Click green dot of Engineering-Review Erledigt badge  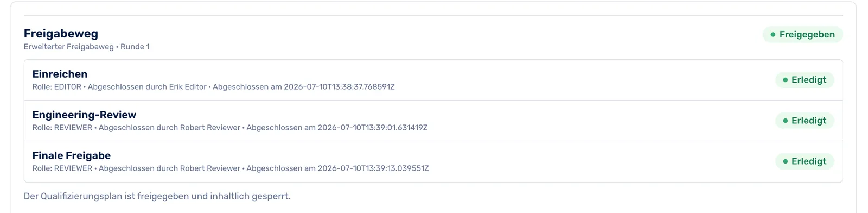click(785, 121)
